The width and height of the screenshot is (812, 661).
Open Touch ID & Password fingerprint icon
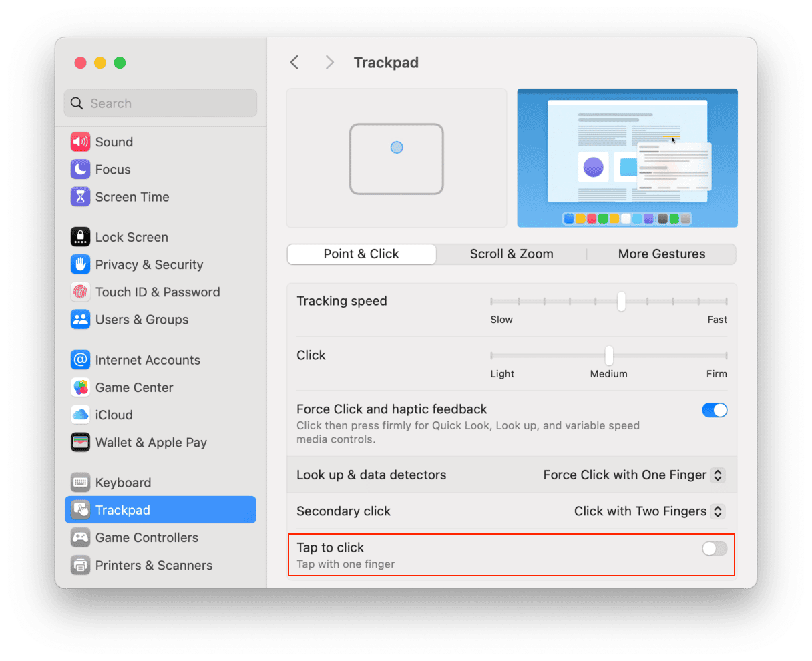(x=80, y=292)
